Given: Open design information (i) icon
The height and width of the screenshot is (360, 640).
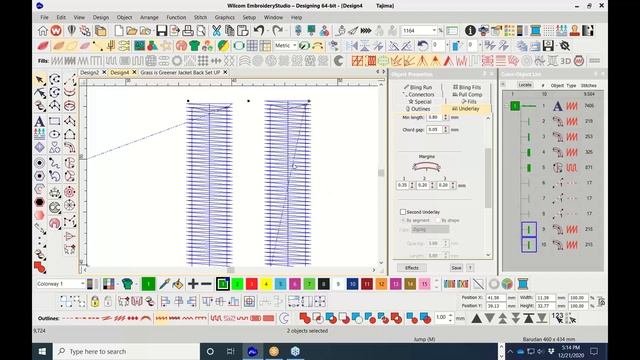Looking at the screenshot, I should coord(470,31).
